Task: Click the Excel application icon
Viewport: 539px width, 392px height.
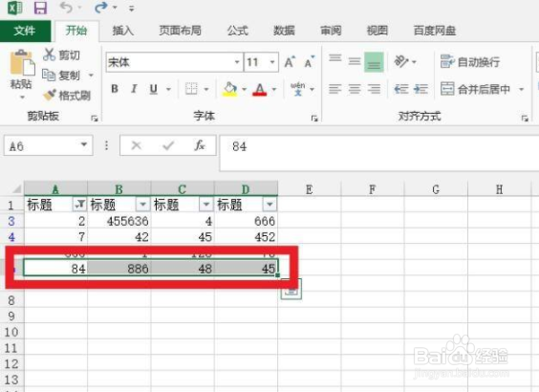Action: pos(14,8)
